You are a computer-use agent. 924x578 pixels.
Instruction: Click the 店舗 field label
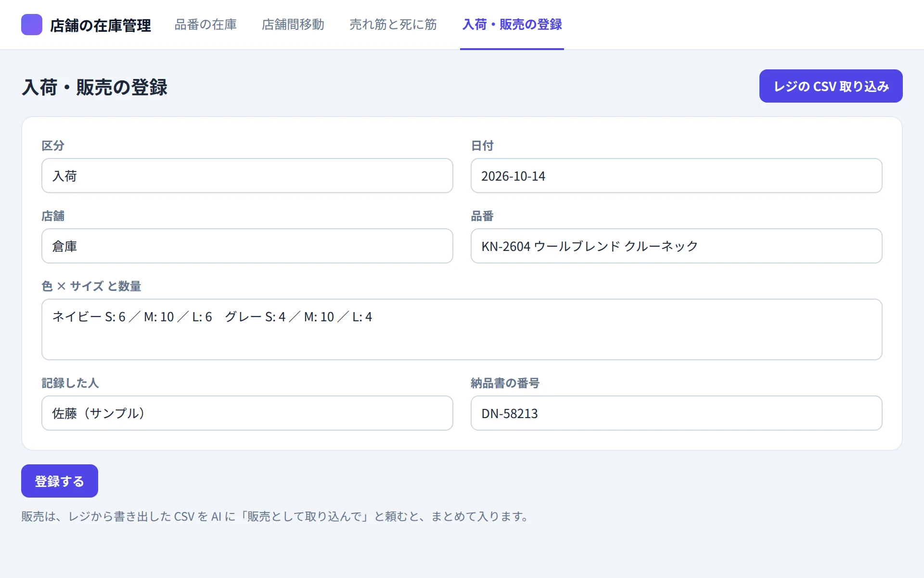pyautogui.click(x=53, y=216)
